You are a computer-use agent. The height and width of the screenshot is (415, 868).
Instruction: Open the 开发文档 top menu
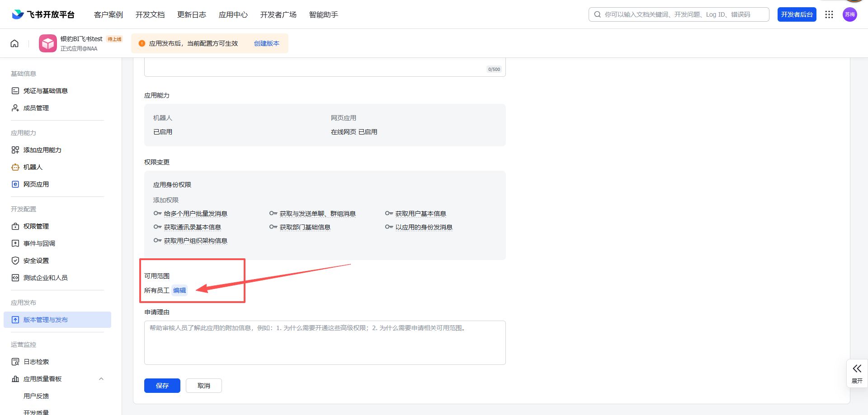coord(150,15)
